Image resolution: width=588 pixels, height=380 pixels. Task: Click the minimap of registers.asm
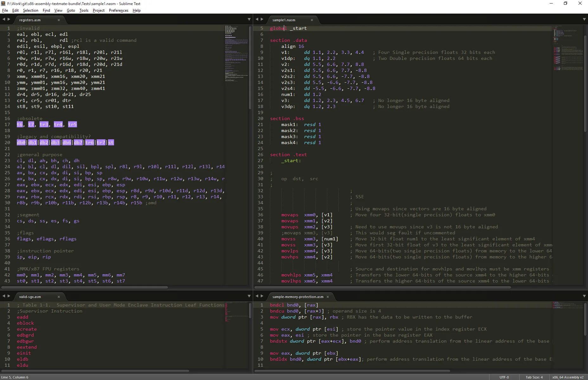(x=236, y=54)
